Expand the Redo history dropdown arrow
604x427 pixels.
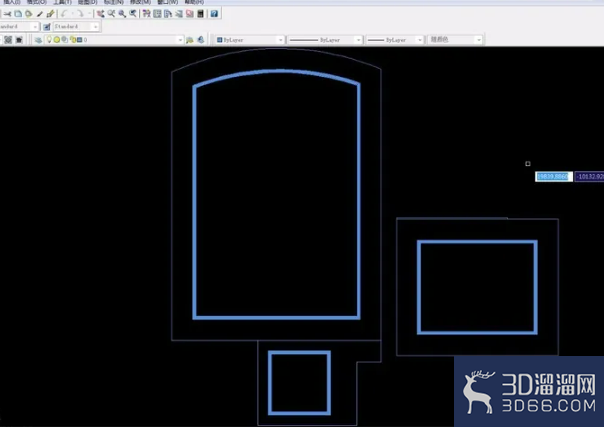tap(89, 14)
